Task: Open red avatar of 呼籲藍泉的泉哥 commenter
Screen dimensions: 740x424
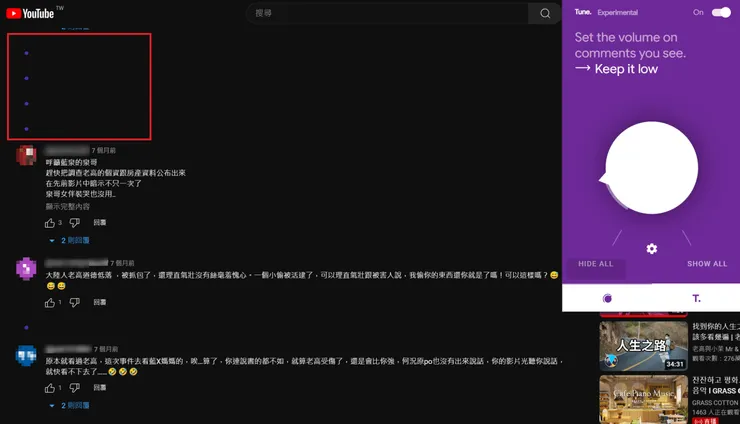Action: 26,155
